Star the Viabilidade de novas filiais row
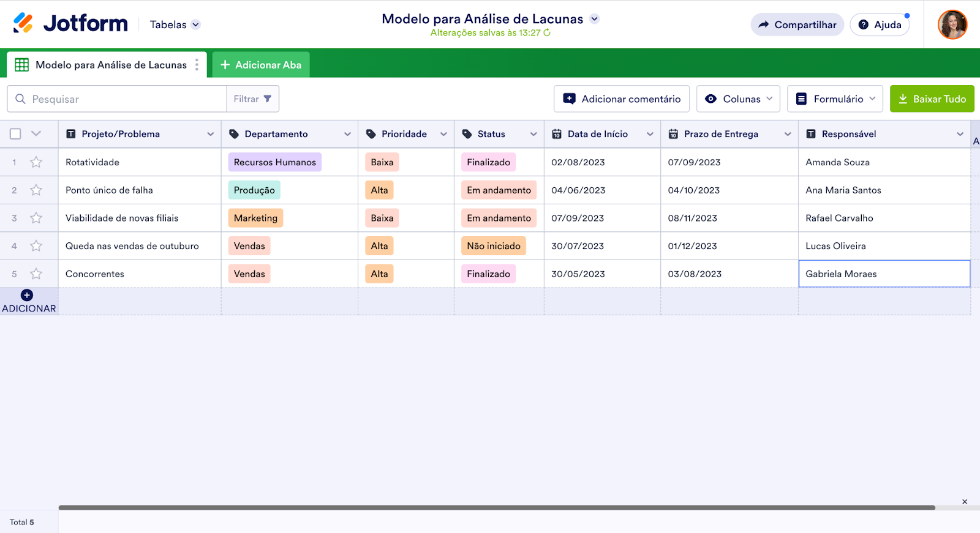 tap(36, 218)
